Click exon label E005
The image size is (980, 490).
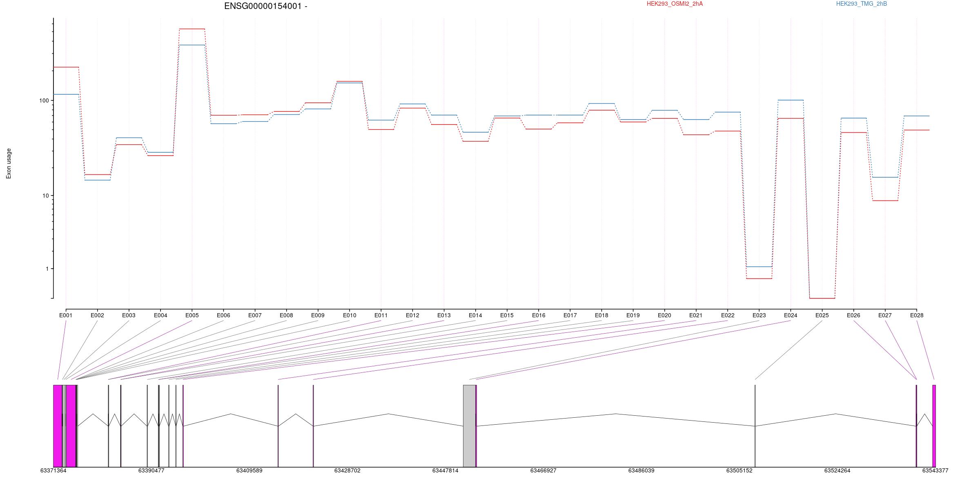192,315
